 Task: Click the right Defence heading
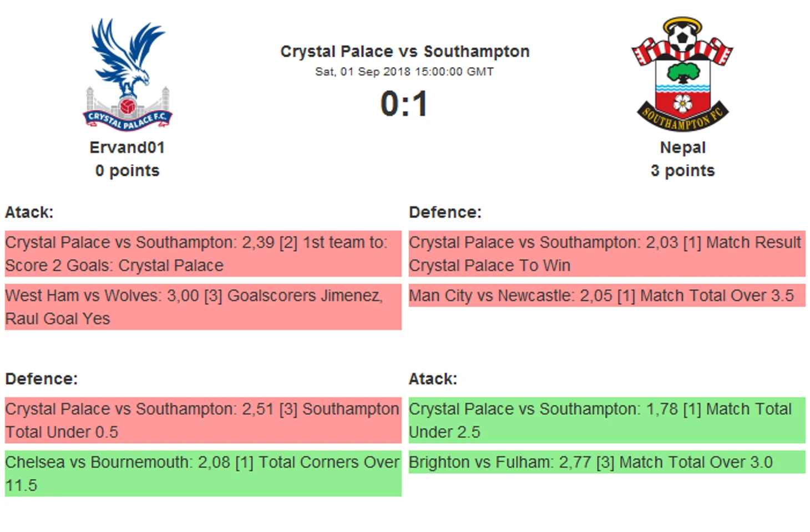(x=445, y=212)
